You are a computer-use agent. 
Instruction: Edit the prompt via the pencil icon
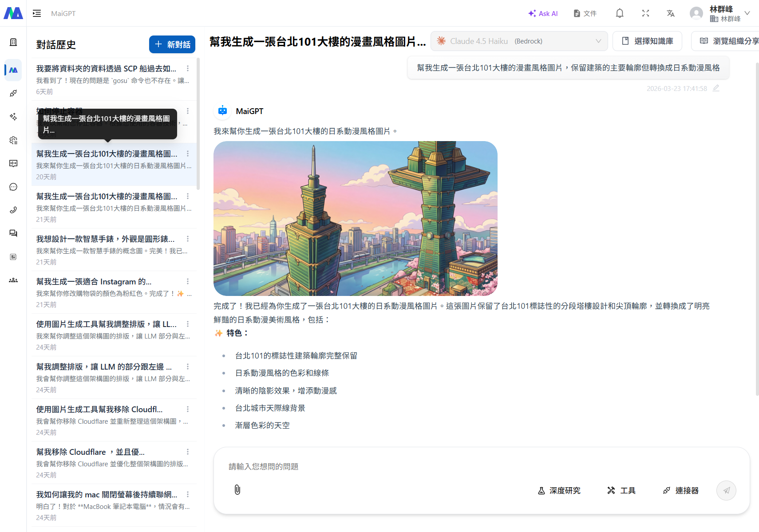coord(716,88)
